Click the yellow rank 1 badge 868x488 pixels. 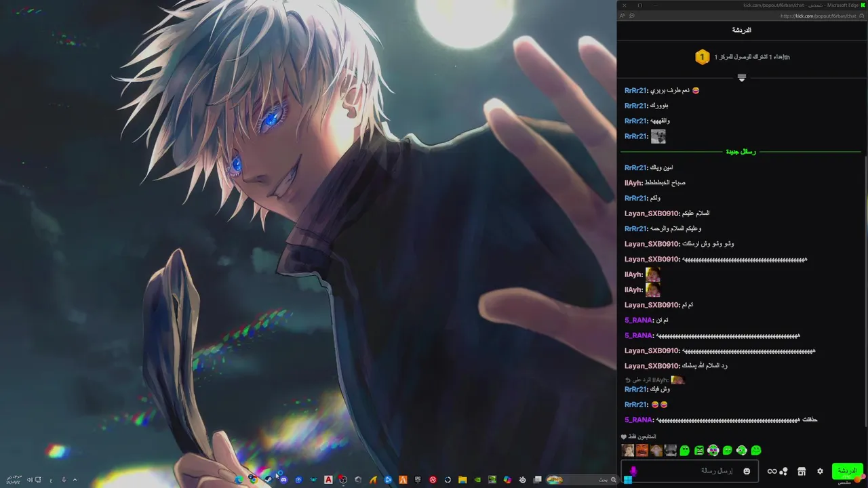[x=702, y=57]
